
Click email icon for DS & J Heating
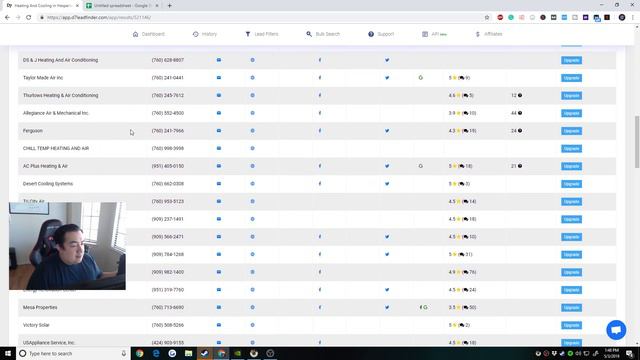click(x=219, y=60)
